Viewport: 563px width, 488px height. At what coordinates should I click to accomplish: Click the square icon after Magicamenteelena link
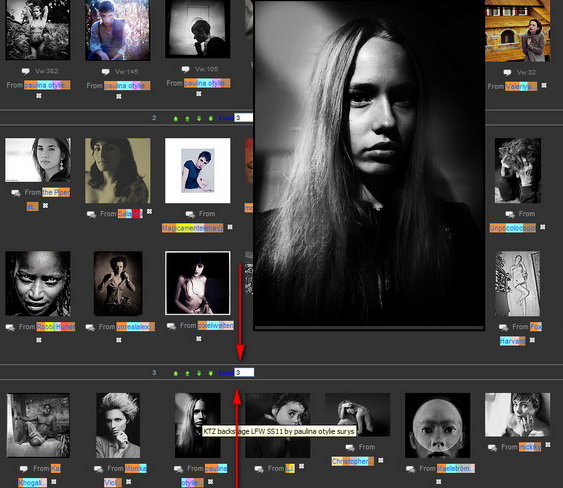pyautogui.click(x=230, y=227)
